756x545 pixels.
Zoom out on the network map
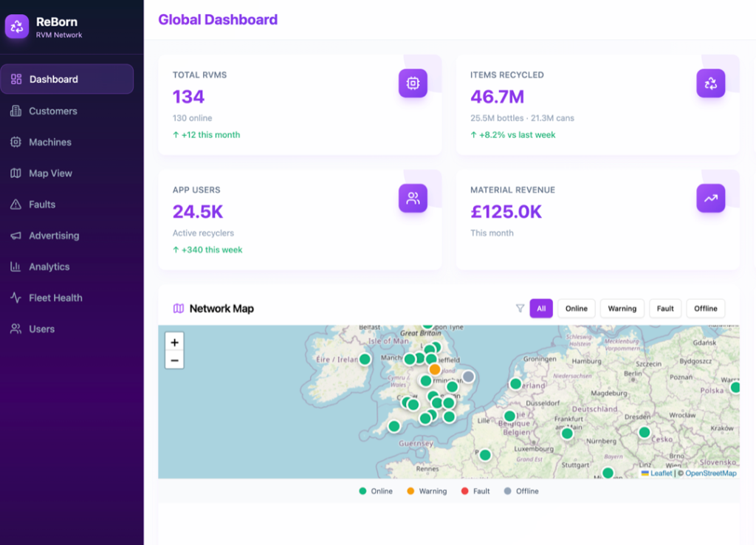pyautogui.click(x=174, y=360)
